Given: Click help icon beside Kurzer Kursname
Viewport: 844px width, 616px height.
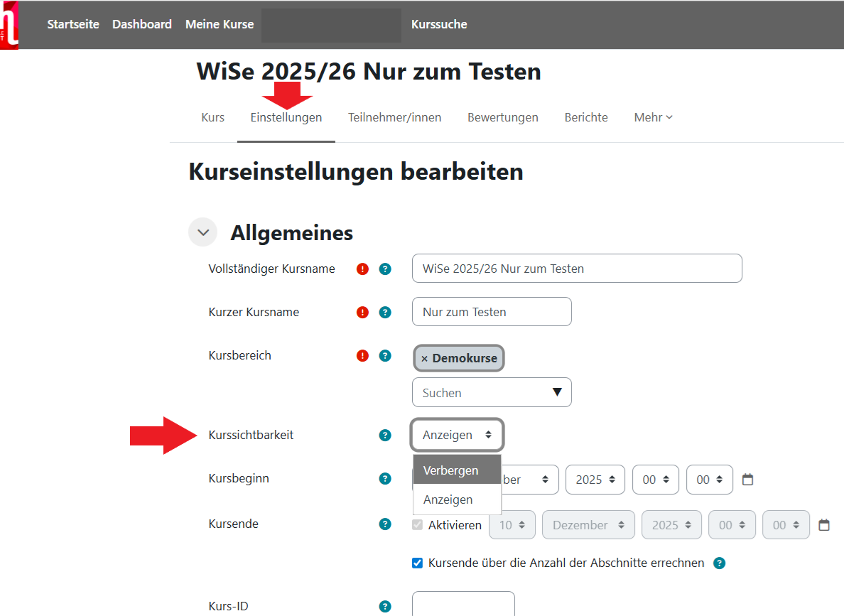Looking at the screenshot, I should (385, 312).
